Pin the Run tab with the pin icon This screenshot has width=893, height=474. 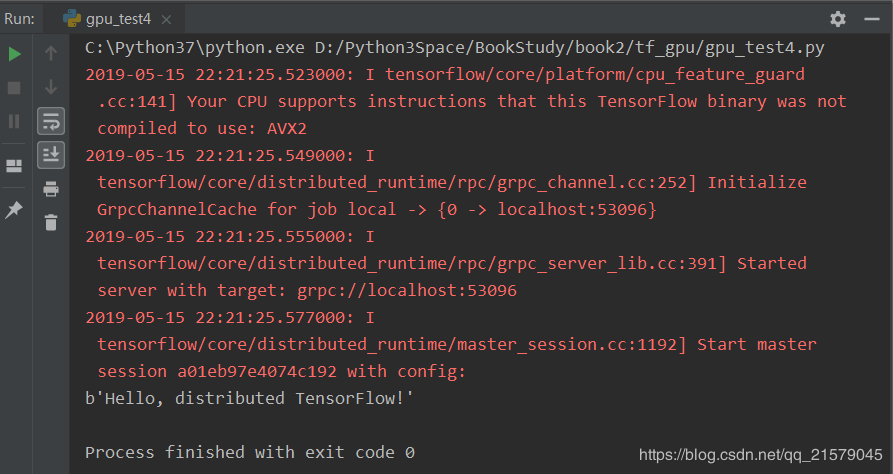(14, 210)
